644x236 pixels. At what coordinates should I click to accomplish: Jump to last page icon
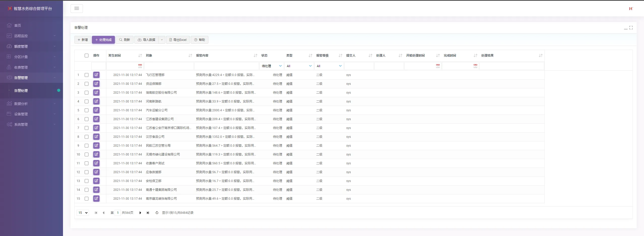(148, 213)
